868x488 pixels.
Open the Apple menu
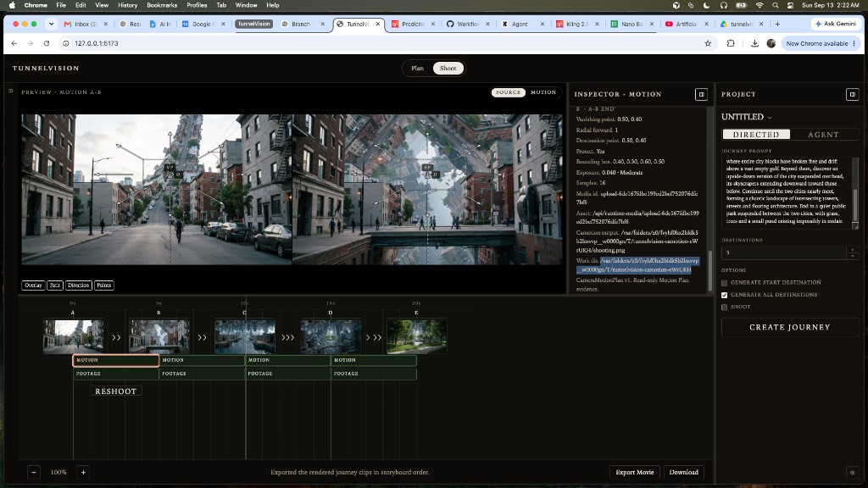[x=12, y=5]
